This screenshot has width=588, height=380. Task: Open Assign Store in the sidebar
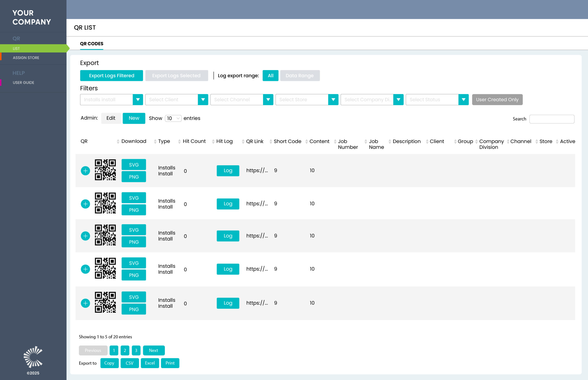[26, 58]
